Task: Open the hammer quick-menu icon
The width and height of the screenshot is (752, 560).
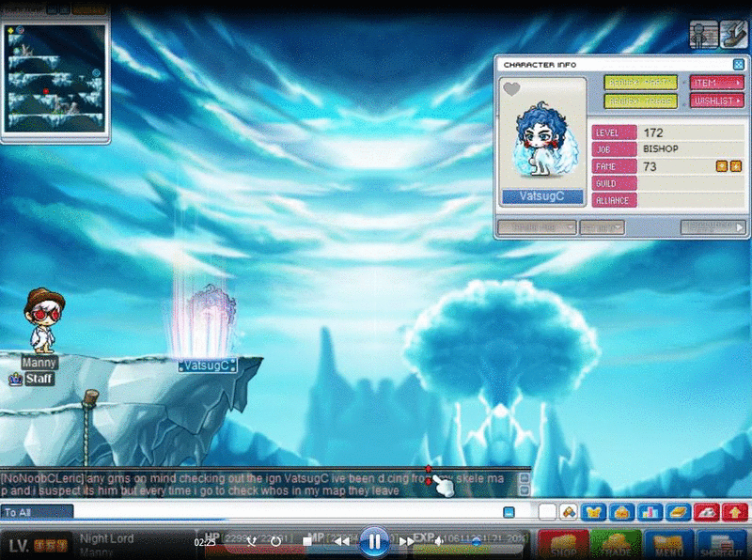Action: click(x=569, y=512)
